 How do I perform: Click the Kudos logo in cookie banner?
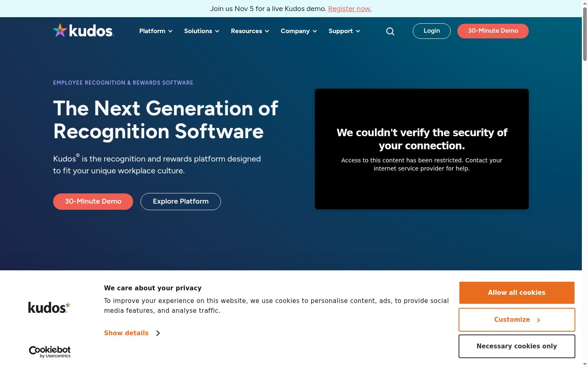coord(49,307)
